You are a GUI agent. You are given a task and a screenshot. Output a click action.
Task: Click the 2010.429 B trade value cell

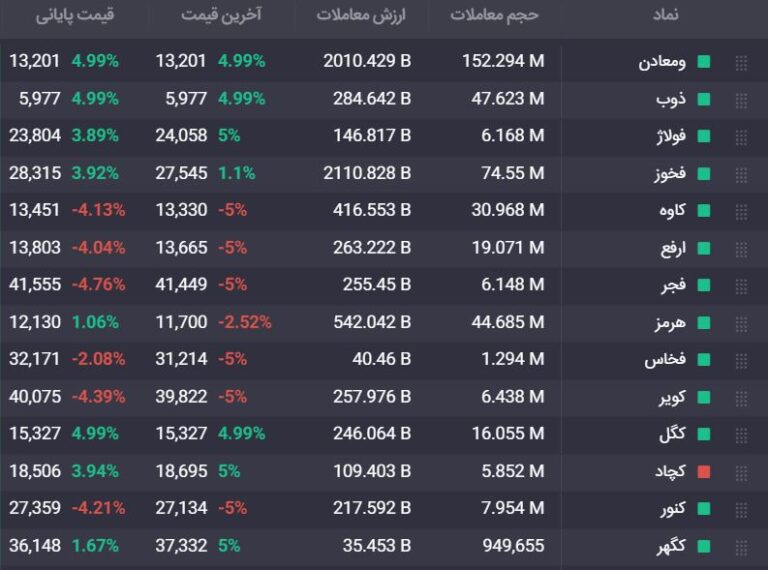point(367,62)
